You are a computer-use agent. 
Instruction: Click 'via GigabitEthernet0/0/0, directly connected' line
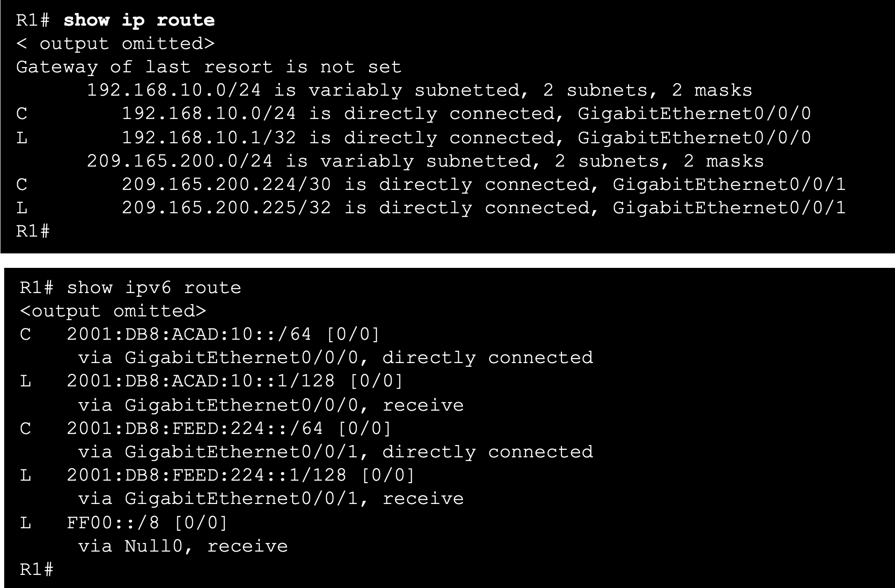click(x=336, y=358)
